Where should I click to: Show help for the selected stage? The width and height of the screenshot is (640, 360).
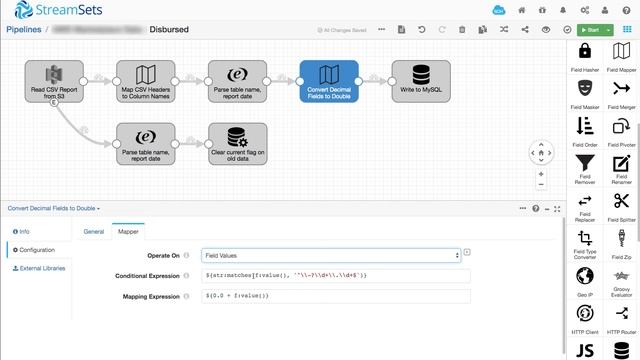click(536, 209)
